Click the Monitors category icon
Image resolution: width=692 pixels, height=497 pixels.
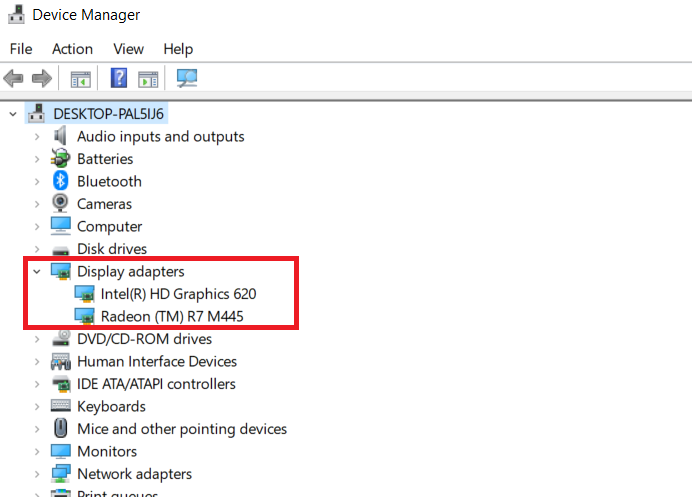click(x=60, y=451)
